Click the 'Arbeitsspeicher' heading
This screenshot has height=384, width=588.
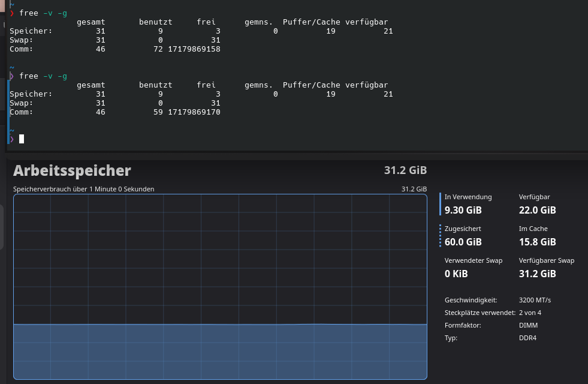[x=72, y=170]
